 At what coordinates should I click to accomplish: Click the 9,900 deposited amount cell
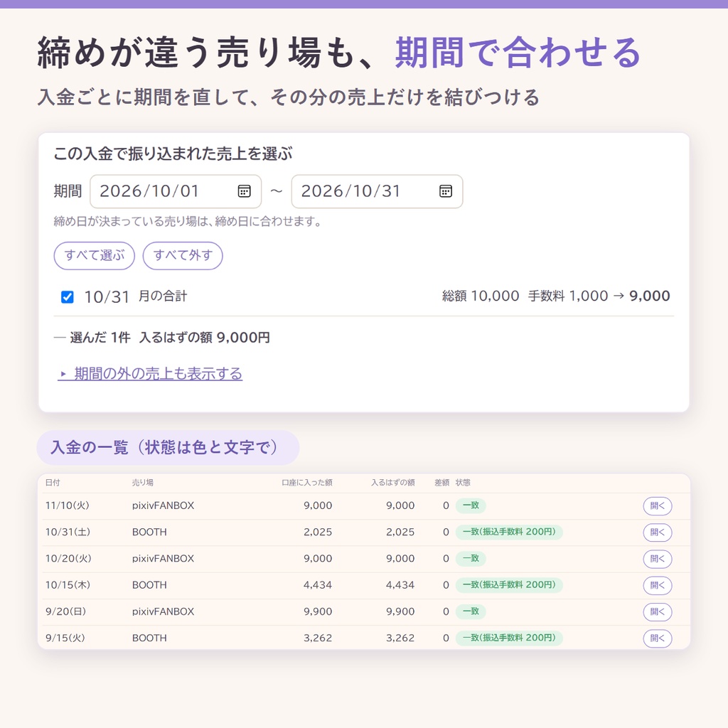[318, 611]
